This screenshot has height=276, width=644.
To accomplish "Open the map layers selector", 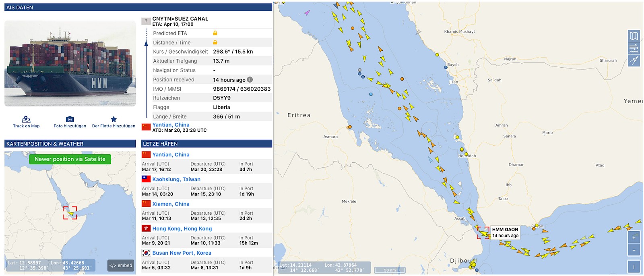I will coord(634,36).
